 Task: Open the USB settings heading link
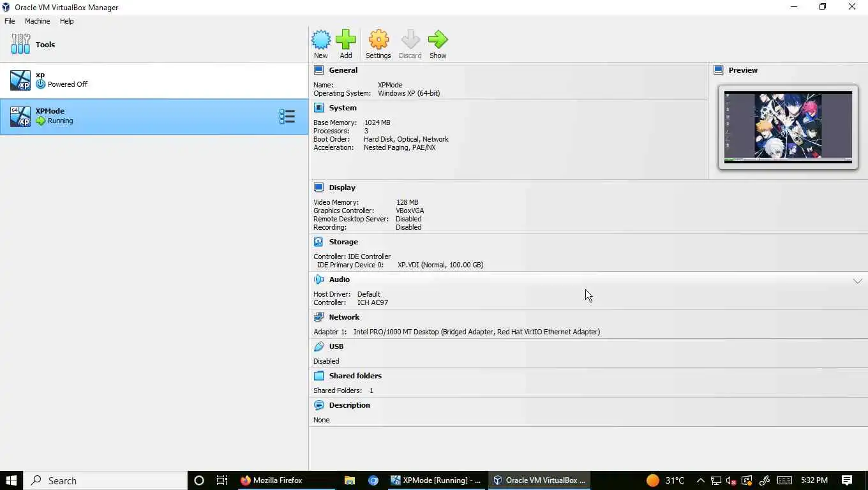point(336,346)
